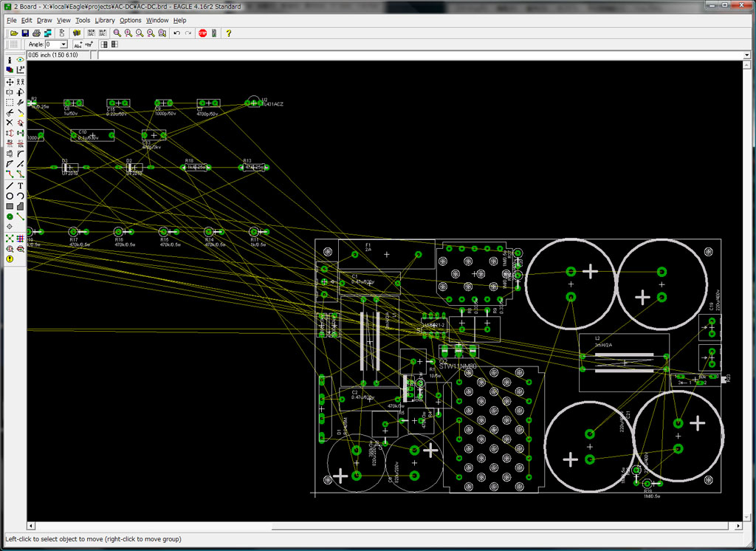Click the traffic-light Go icon
The image size is (756, 551).
pyautogui.click(x=214, y=32)
